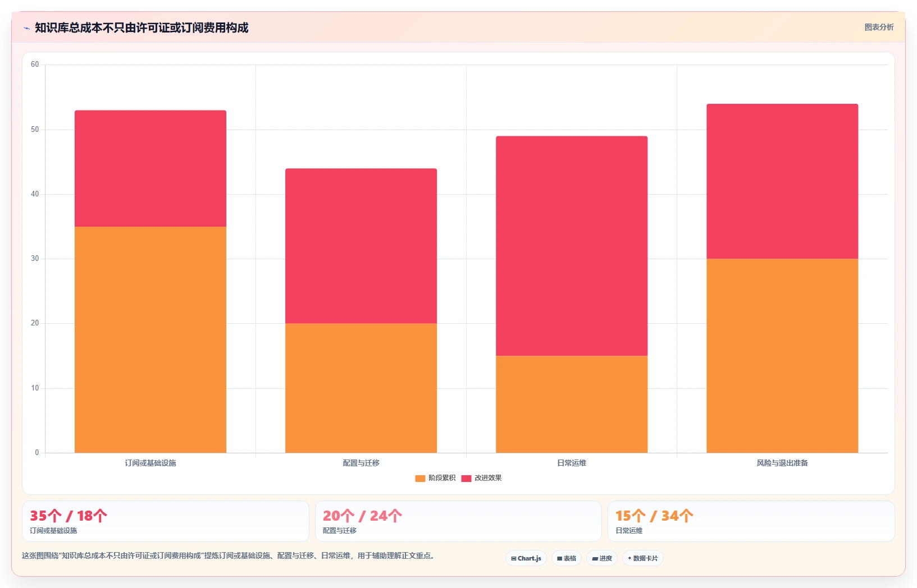Image resolution: width=917 pixels, height=588 pixels.
Task: Click the 日常运维 x-axis label
Action: (x=572, y=463)
